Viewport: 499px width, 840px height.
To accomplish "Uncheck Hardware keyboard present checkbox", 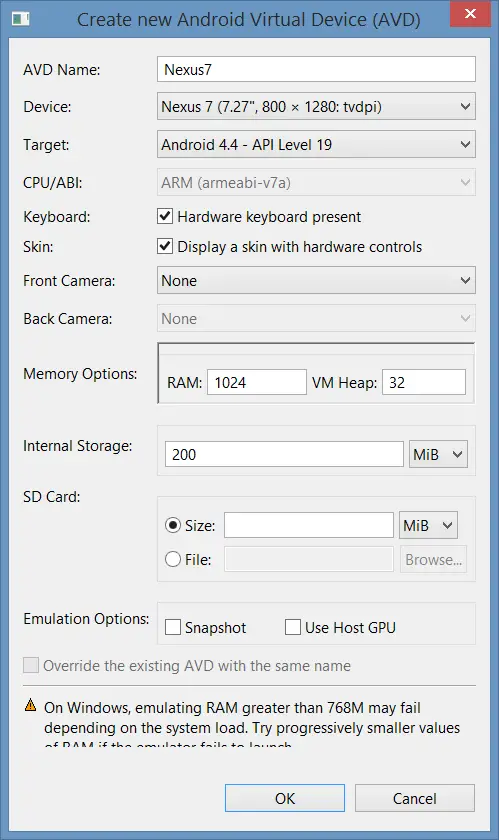I will click(165, 216).
